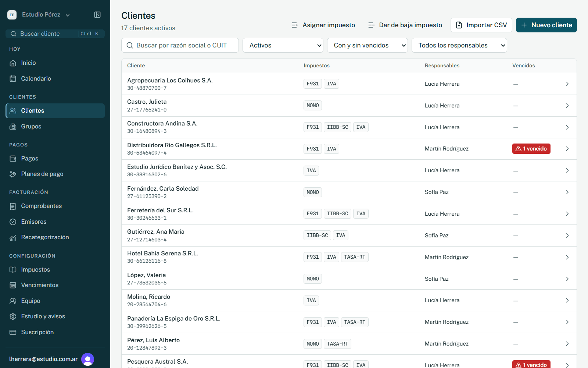Open the Grupos building icon
Image resolution: width=588 pixels, height=368 pixels.
[13, 127]
